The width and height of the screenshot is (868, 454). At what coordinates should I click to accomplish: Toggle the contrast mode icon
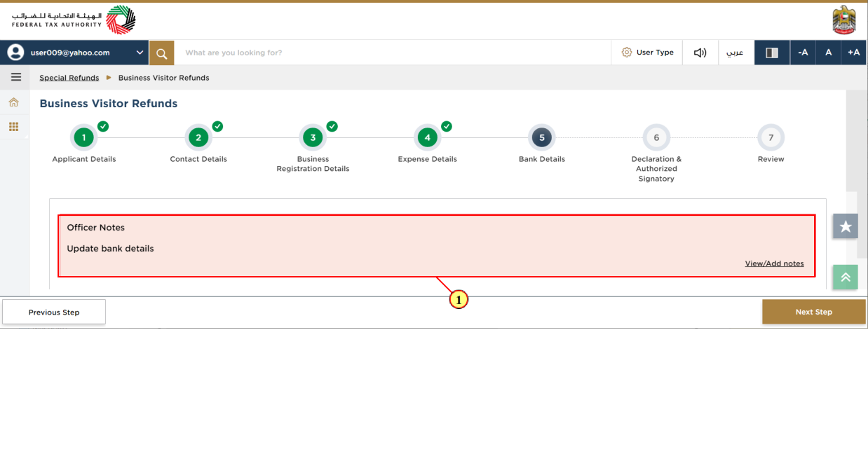point(772,53)
